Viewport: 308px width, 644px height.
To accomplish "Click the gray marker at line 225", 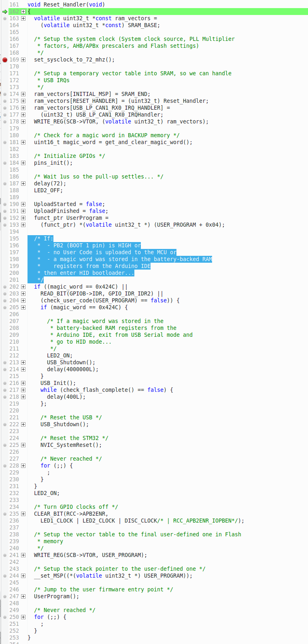I will coord(5,445).
